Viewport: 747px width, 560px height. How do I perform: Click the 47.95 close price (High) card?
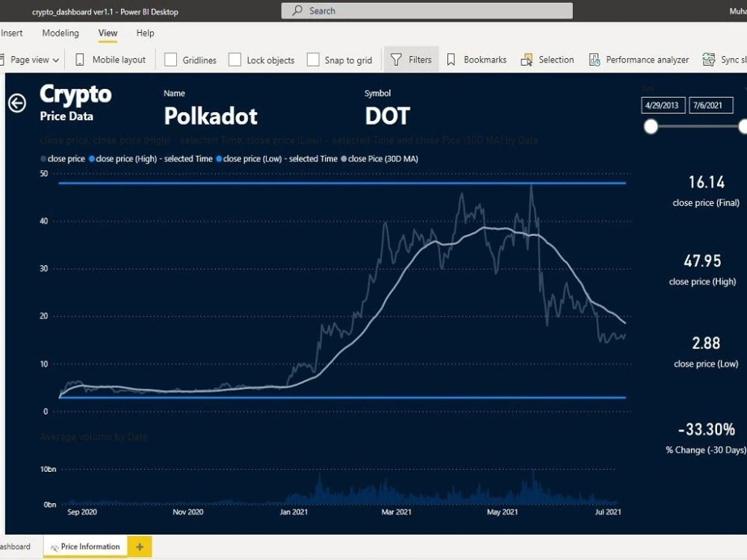click(x=702, y=270)
